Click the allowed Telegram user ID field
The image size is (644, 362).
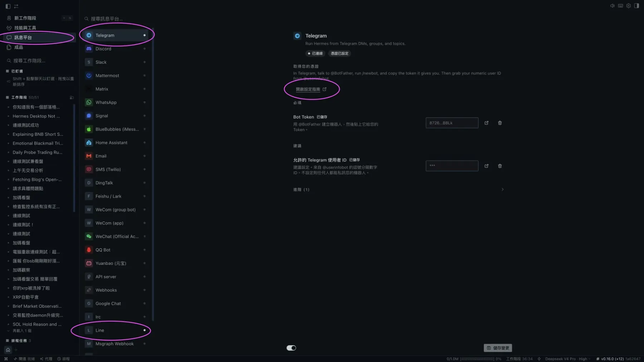[452, 166]
